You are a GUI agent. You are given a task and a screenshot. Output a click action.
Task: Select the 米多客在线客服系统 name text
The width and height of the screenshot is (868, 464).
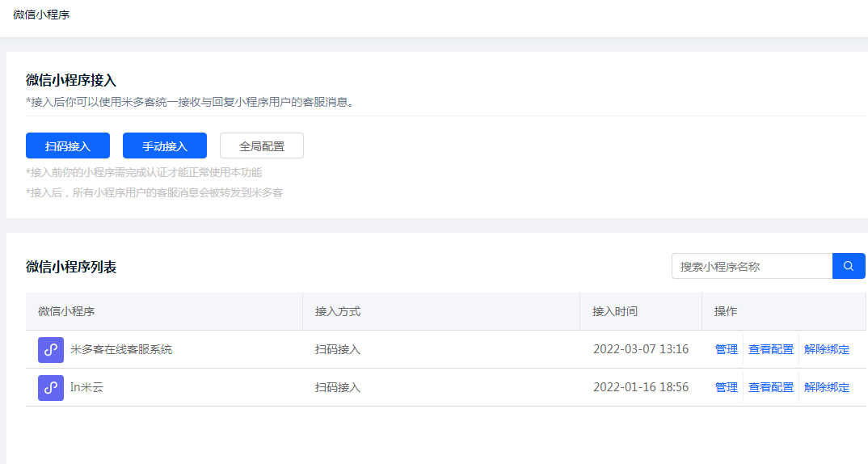click(x=121, y=349)
